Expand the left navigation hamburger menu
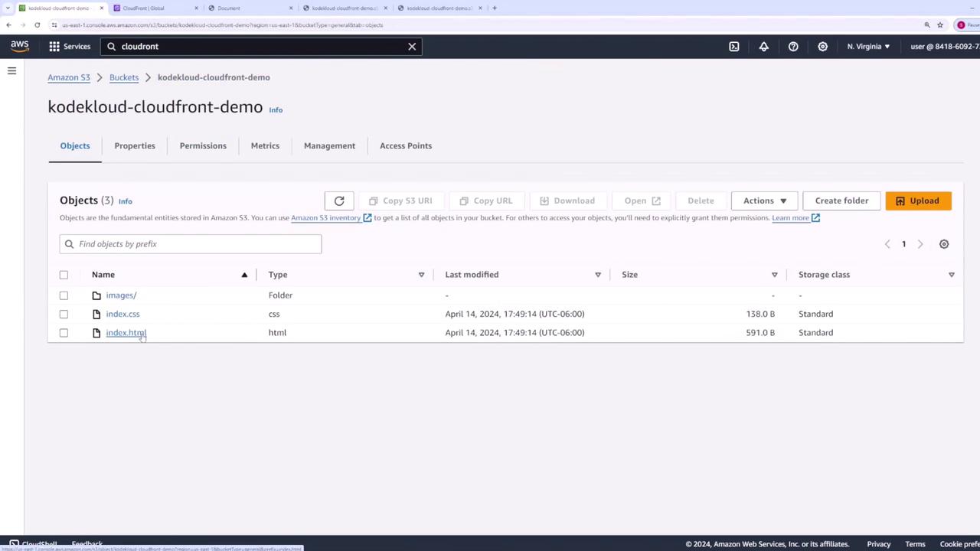The image size is (980, 551). (11, 70)
